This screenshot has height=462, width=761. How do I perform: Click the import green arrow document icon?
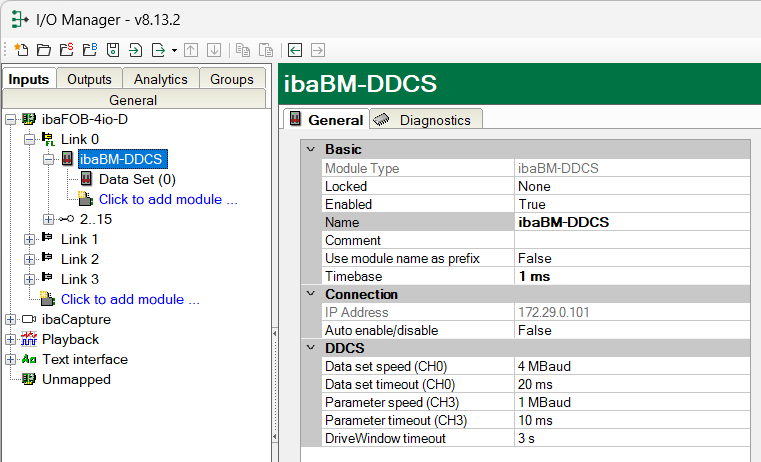pos(136,49)
